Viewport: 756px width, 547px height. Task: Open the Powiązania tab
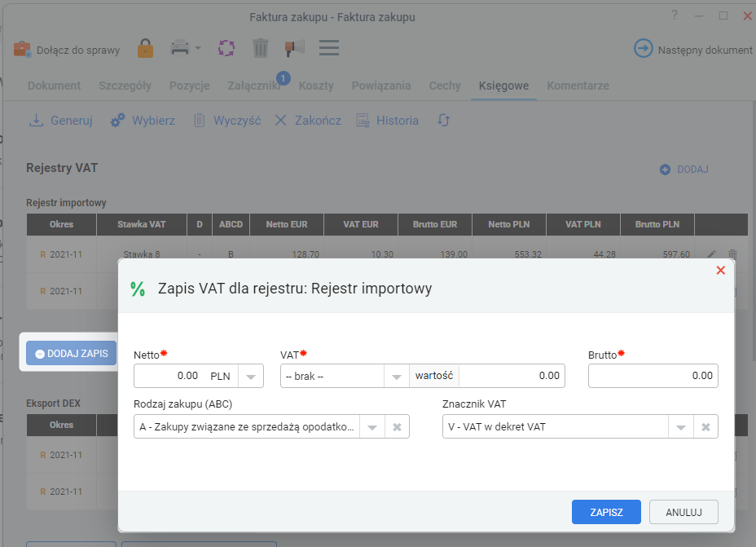(x=381, y=86)
